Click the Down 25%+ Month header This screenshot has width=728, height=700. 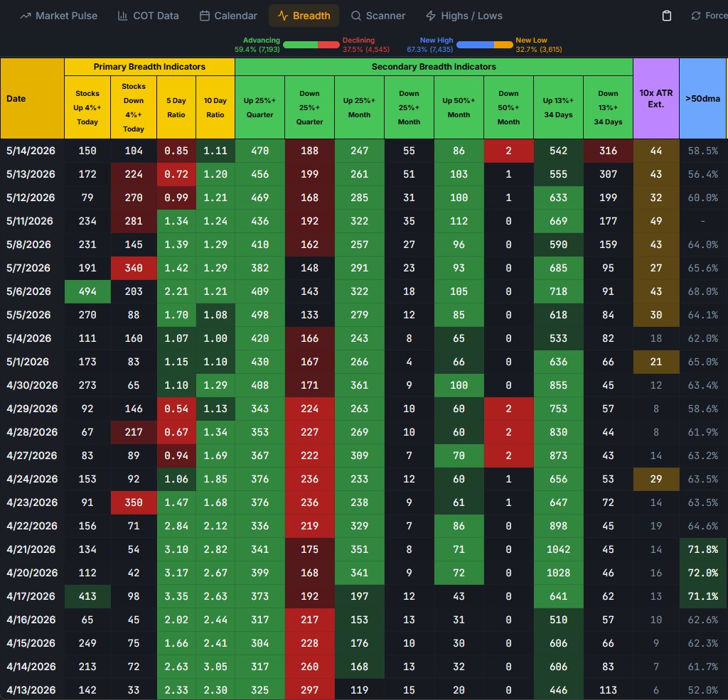[409, 107]
